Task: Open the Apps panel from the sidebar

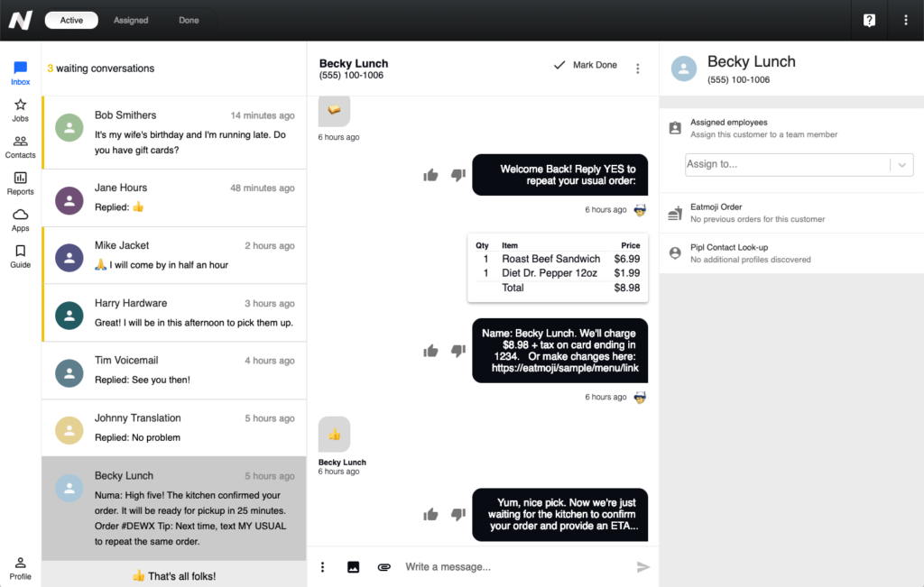Action: [20, 219]
